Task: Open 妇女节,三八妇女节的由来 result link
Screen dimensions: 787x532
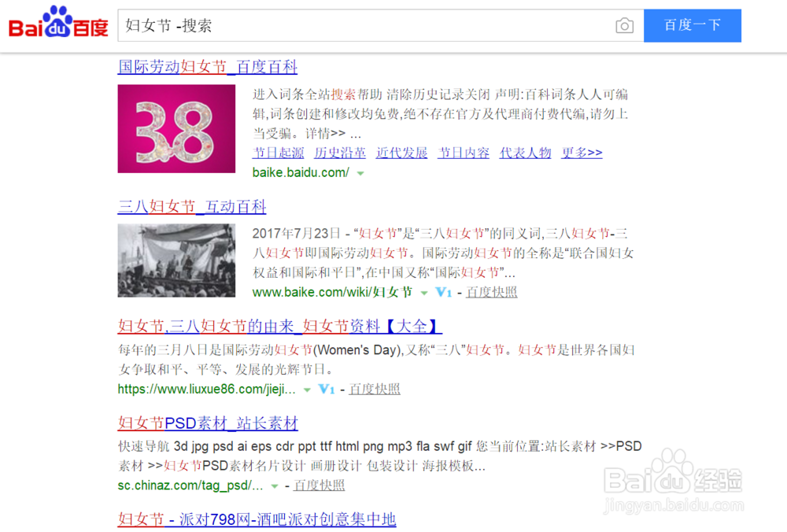Action: coord(280,327)
